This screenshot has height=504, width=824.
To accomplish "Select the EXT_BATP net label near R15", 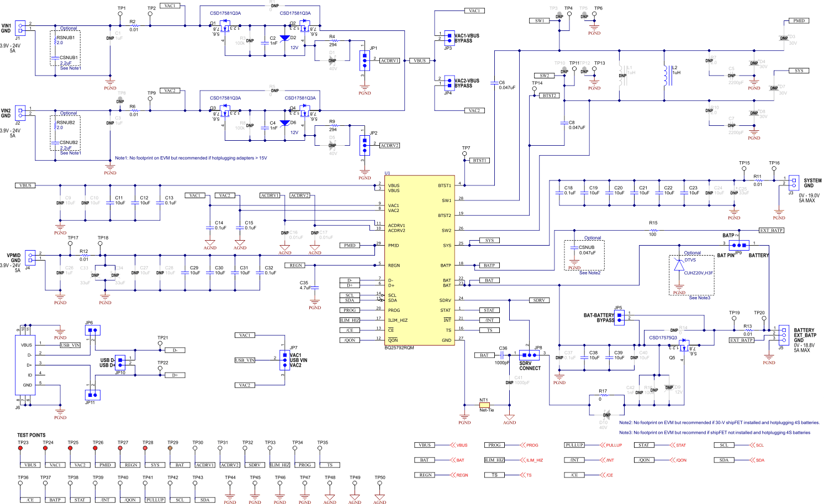I will [772, 230].
